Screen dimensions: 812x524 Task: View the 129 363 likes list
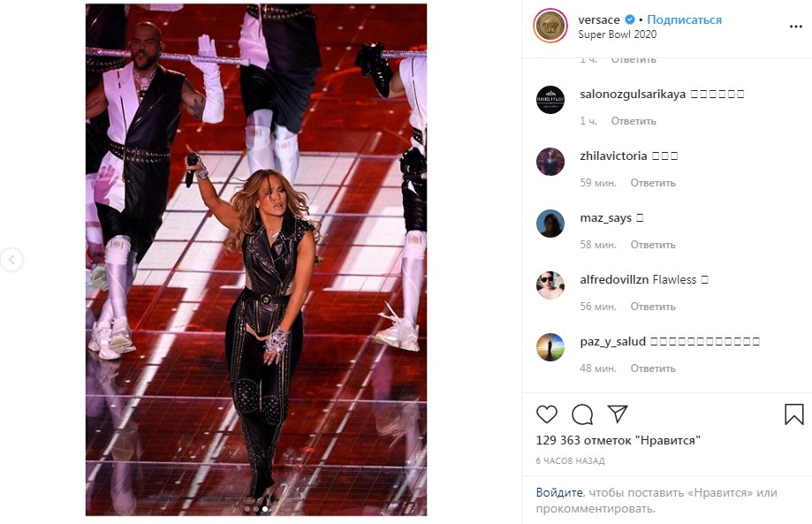618,440
